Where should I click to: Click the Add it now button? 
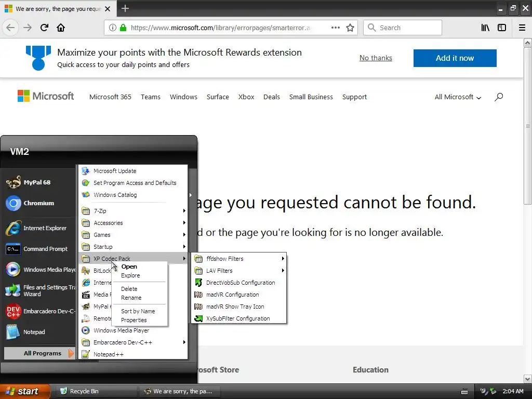tap(455, 58)
